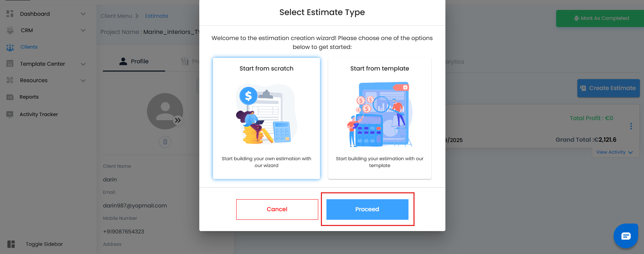Open Clients via its people icon

[x=10, y=47]
